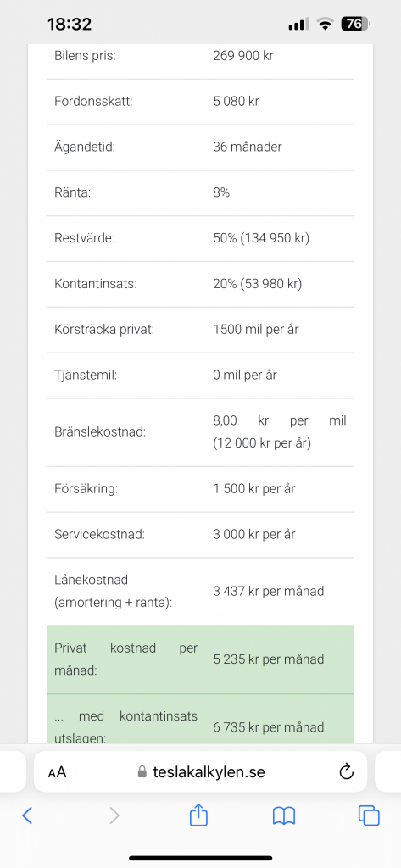The image size is (401, 868).
Task: Tap the Wi-Fi status icon
Action: [325, 24]
